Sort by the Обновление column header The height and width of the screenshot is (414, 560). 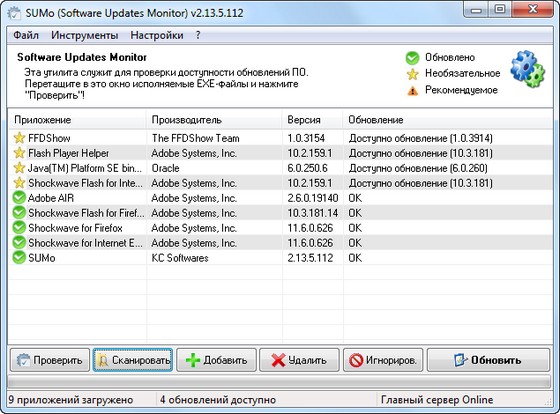[x=448, y=120]
